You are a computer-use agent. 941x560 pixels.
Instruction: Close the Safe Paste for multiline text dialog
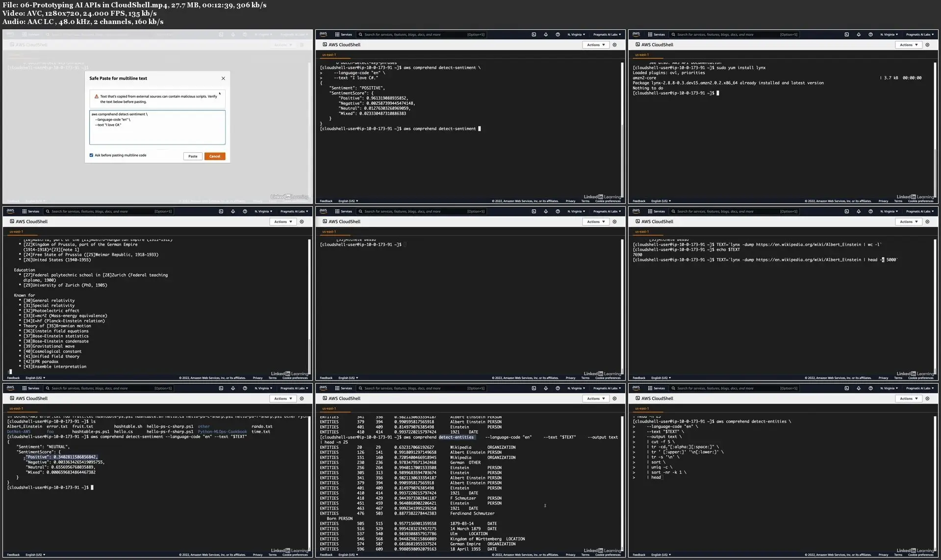coord(223,78)
